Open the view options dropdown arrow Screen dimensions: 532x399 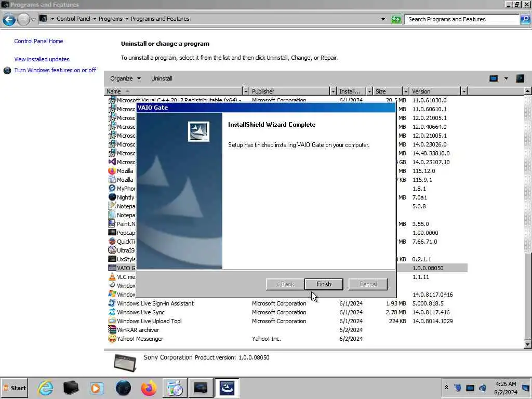pos(506,79)
